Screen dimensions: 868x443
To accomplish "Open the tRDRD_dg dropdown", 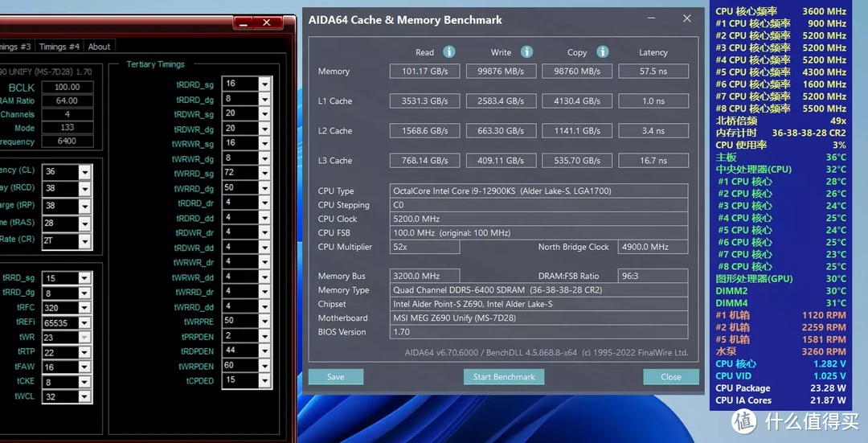I will click(x=264, y=99).
